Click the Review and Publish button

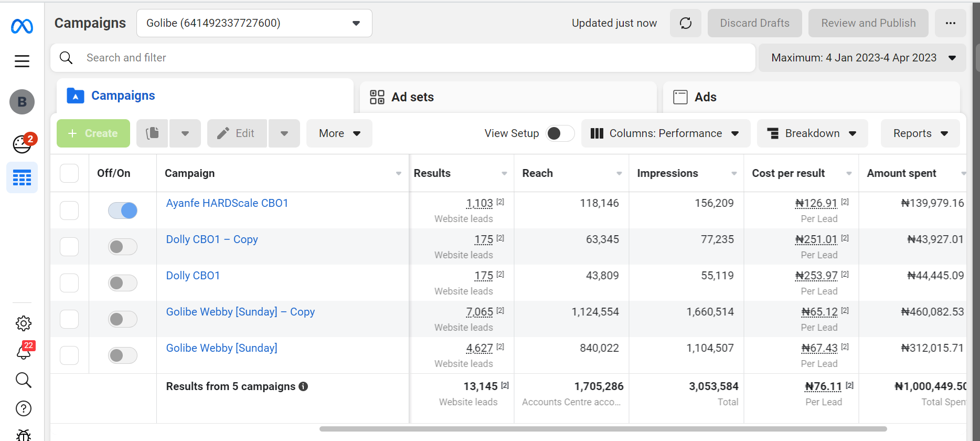868,23
